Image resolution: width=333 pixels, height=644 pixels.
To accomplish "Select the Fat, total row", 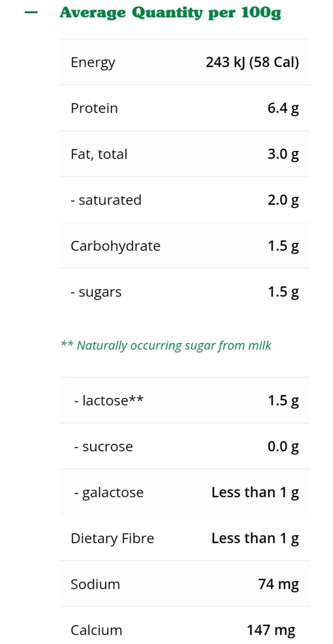I will (x=185, y=154).
